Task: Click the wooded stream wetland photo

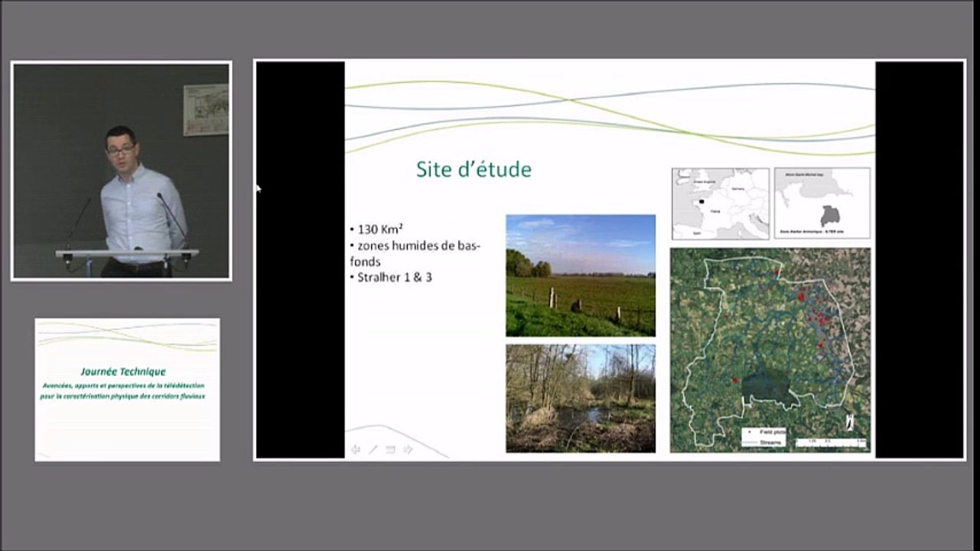Action: pos(581,398)
